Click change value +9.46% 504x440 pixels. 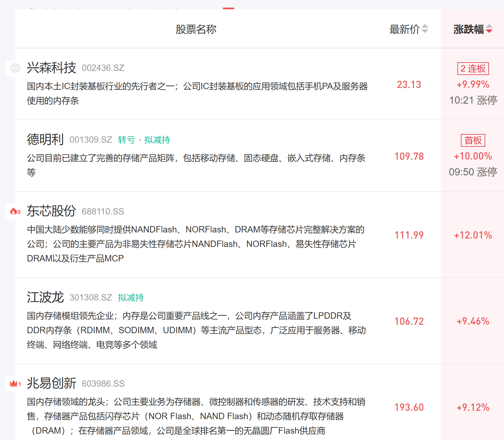coord(473,321)
